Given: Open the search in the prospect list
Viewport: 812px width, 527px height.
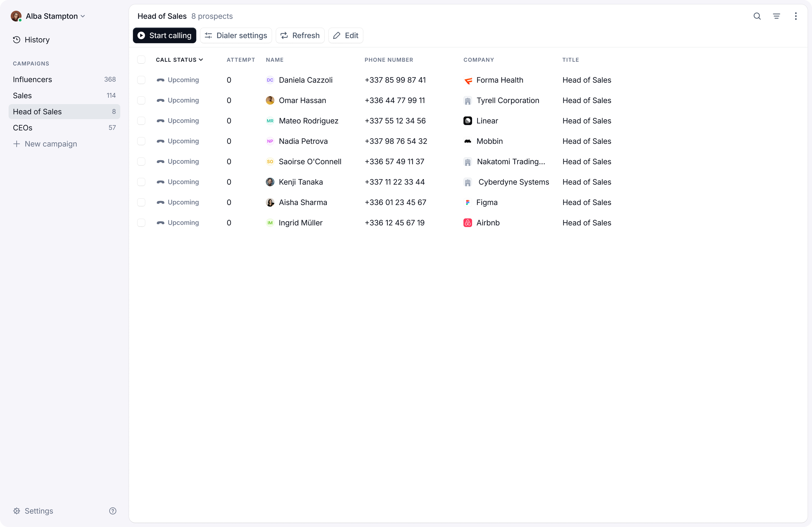Looking at the screenshot, I should [757, 16].
